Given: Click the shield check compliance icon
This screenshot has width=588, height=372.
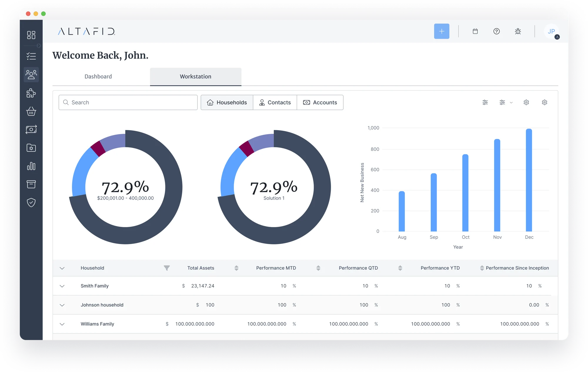Looking at the screenshot, I should click(31, 203).
